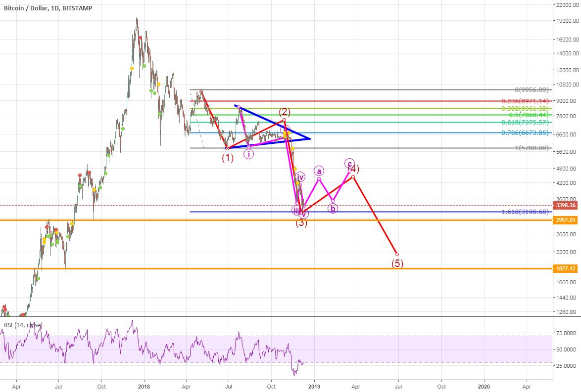
Task: Click the Bitcoin / Dollar, 1D, BITSTAMP chart title
Action: pyautogui.click(x=48, y=8)
